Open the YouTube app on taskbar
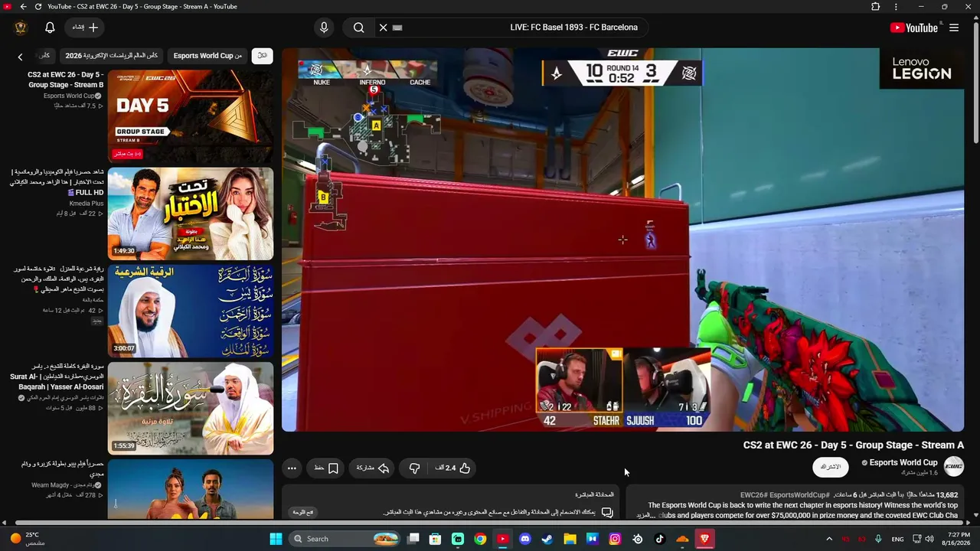Viewport: 980px width, 551px height. [x=502, y=539]
